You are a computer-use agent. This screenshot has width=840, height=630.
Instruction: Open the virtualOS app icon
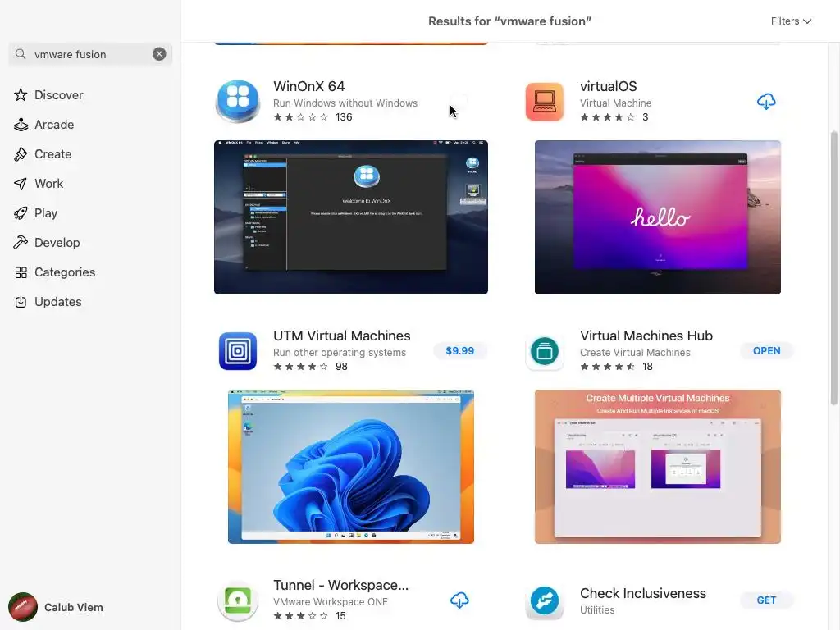(545, 101)
